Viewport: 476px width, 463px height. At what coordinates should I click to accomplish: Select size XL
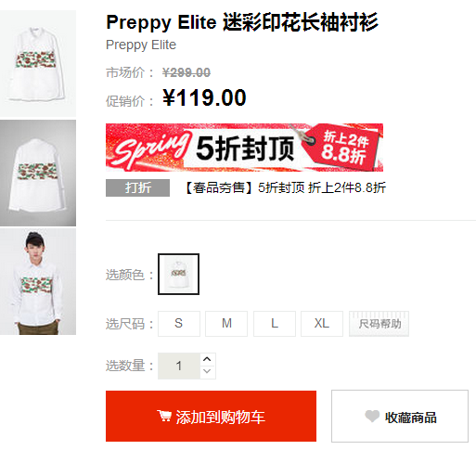[322, 324]
